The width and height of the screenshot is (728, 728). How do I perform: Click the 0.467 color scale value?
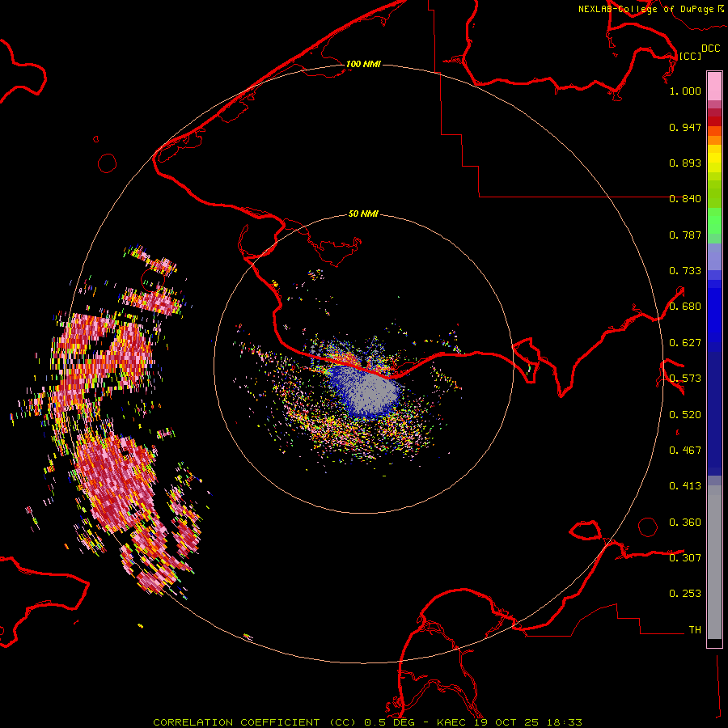coord(685,451)
